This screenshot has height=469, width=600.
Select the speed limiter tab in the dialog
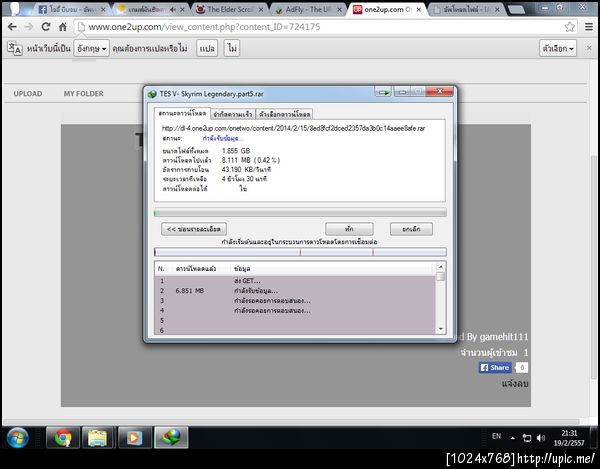pos(233,114)
